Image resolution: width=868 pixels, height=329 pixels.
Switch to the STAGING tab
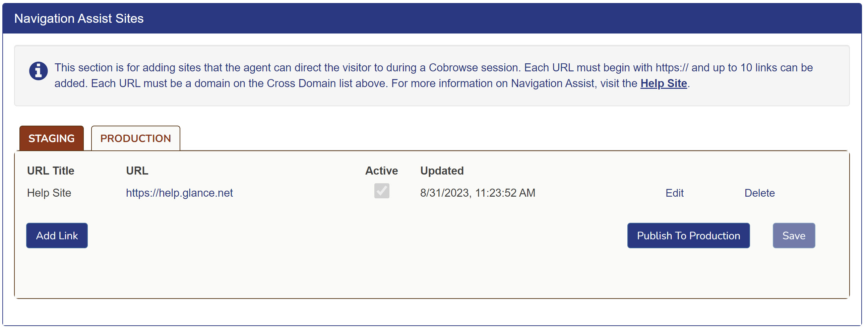pos(52,138)
